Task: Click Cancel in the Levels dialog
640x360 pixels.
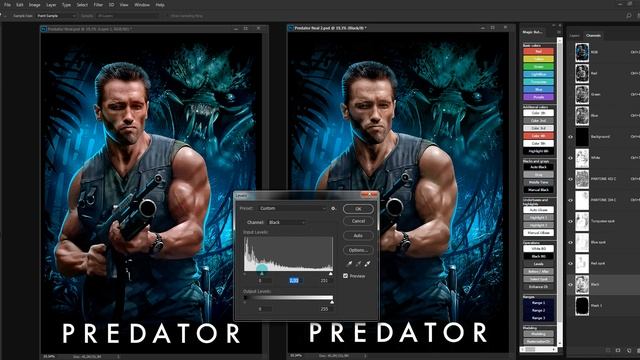Action: (358, 221)
